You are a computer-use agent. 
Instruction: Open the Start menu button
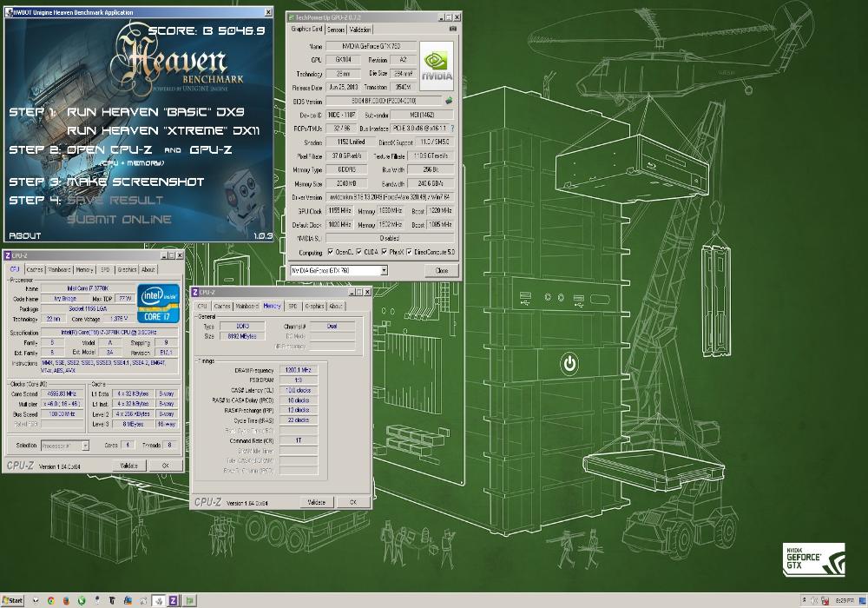point(13,601)
